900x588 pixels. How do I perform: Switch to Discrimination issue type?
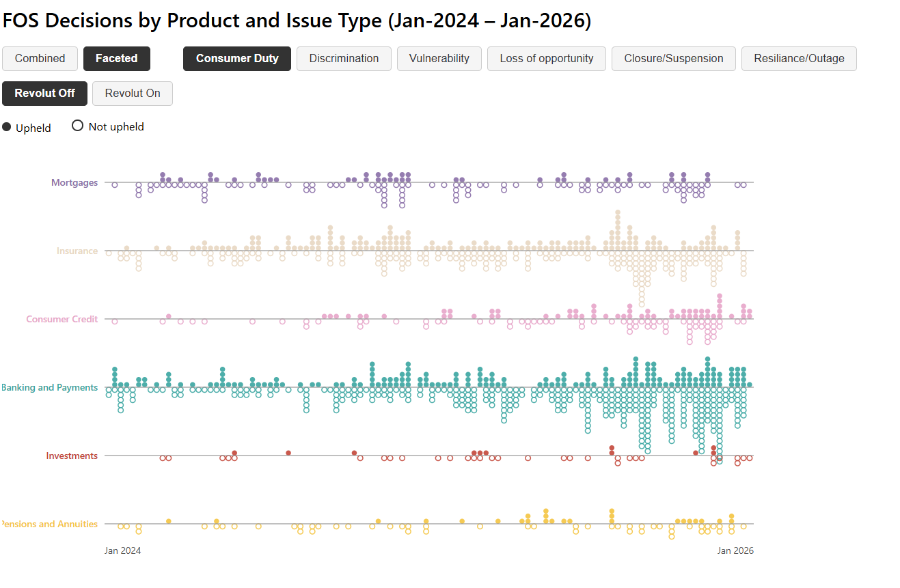344,59
